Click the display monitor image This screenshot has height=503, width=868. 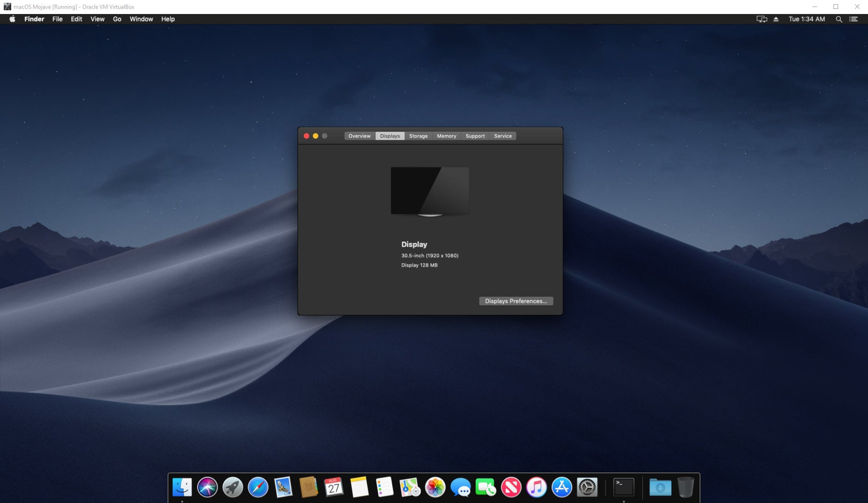(430, 191)
